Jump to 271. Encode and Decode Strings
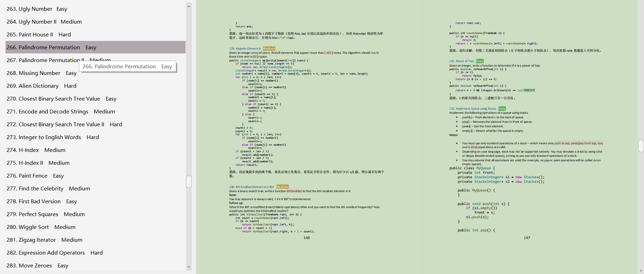644x274 pixels. coord(61,112)
